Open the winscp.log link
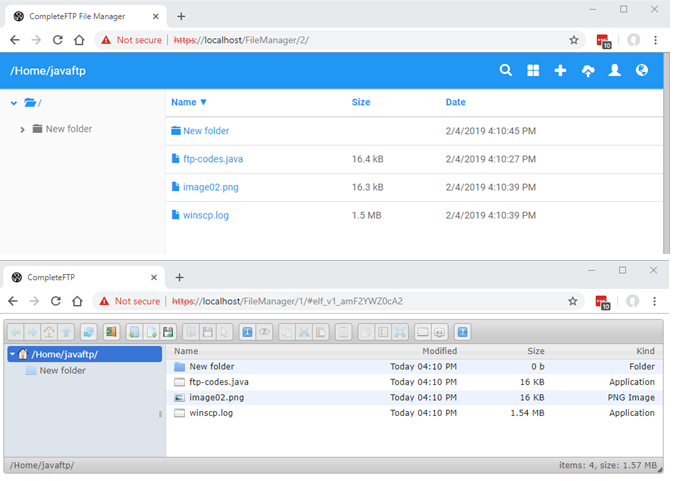The width and height of the screenshot is (683, 481). [206, 215]
